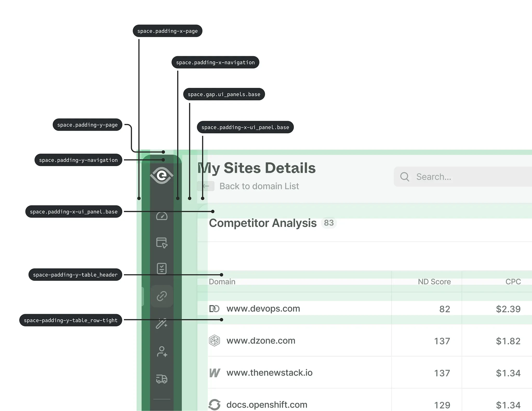
Task: Sort by Domain column header
Action: pos(222,282)
